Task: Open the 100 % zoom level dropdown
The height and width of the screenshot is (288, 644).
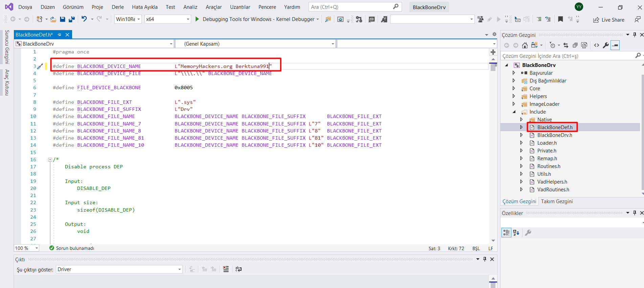Action: (27, 248)
